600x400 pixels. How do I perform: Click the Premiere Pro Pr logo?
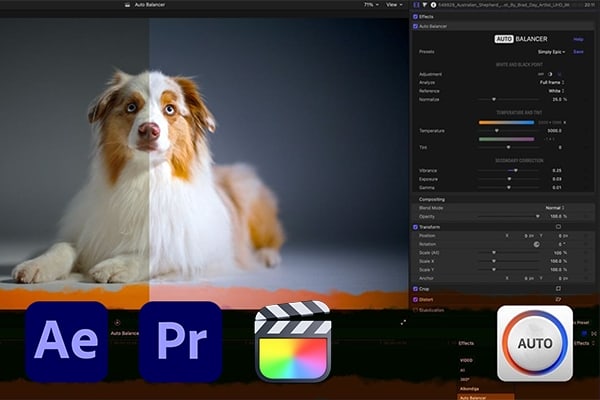coord(180,341)
